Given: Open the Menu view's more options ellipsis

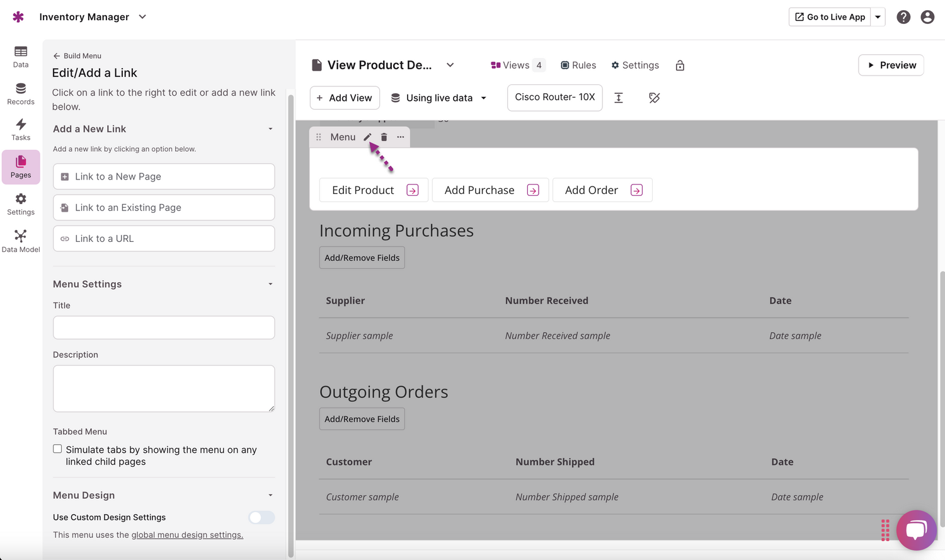Looking at the screenshot, I should (401, 137).
